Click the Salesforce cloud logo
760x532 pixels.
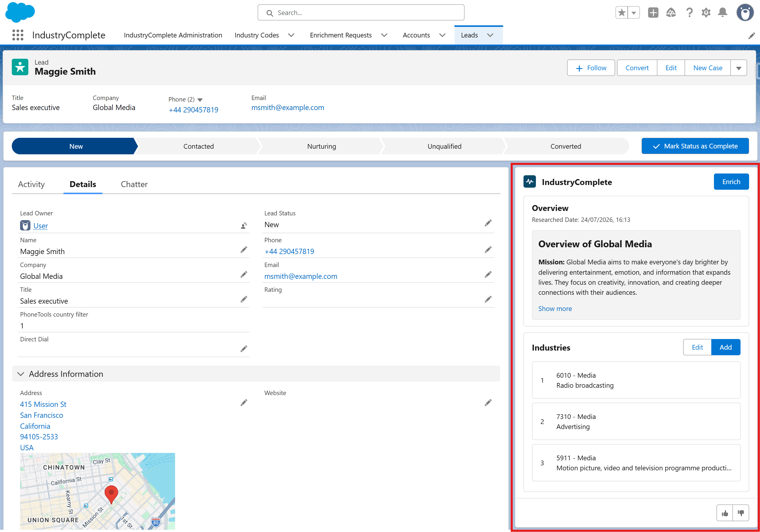20,12
